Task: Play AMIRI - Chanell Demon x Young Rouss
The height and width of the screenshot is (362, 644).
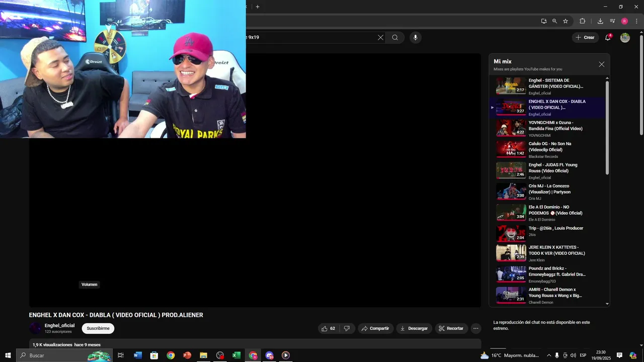Action: point(547,295)
